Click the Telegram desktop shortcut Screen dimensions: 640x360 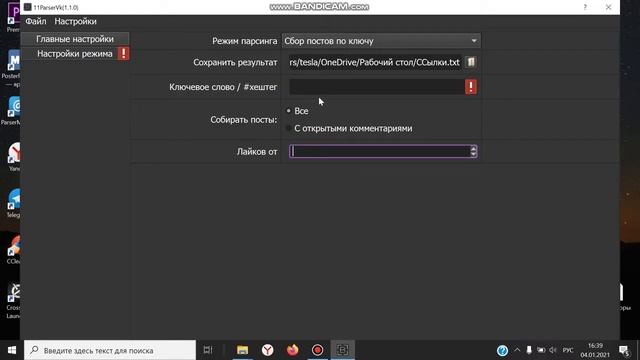click(x=13, y=203)
